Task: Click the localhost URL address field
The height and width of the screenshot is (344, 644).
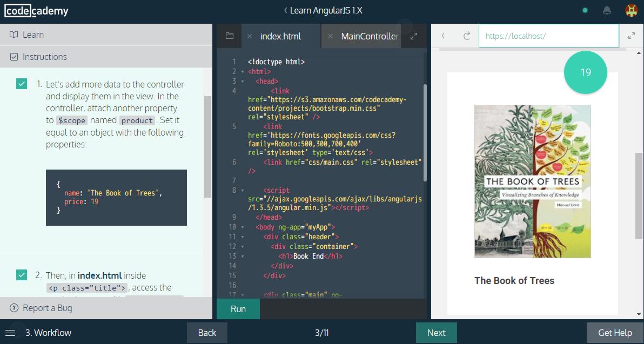Action: click(x=548, y=35)
